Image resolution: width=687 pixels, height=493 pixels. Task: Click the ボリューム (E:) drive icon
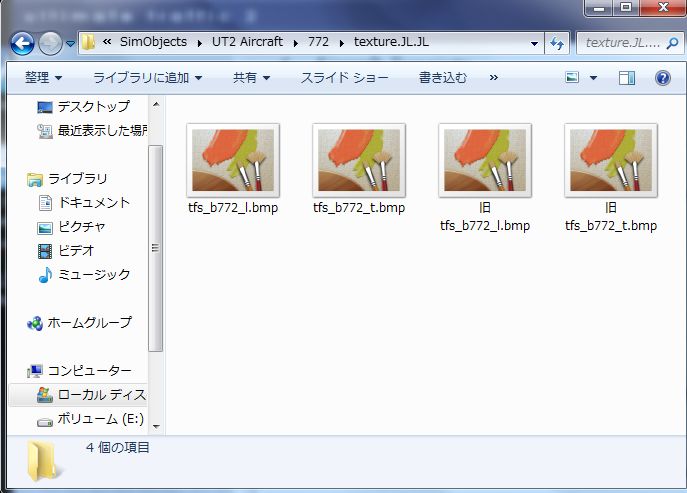45,422
